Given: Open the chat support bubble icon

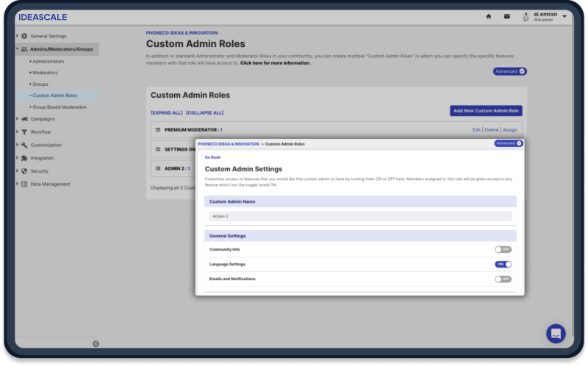Looking at the screenshot, I should point(556,334).
